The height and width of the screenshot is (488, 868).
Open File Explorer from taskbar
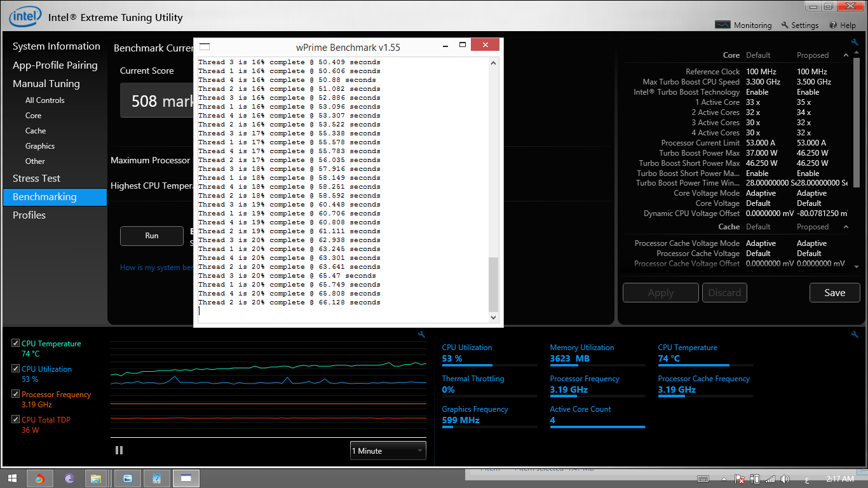pos(96,478)
